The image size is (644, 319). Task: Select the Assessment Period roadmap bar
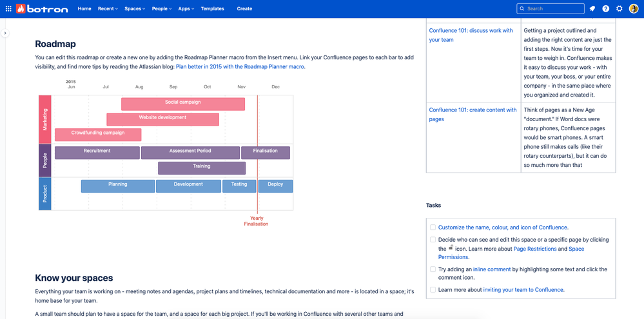pos(191,153)
